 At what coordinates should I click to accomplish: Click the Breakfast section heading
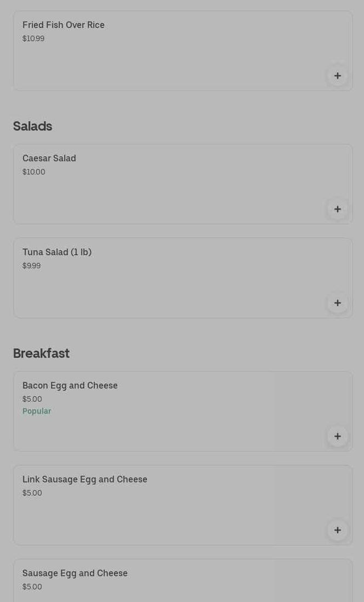[x=41, y=353]
